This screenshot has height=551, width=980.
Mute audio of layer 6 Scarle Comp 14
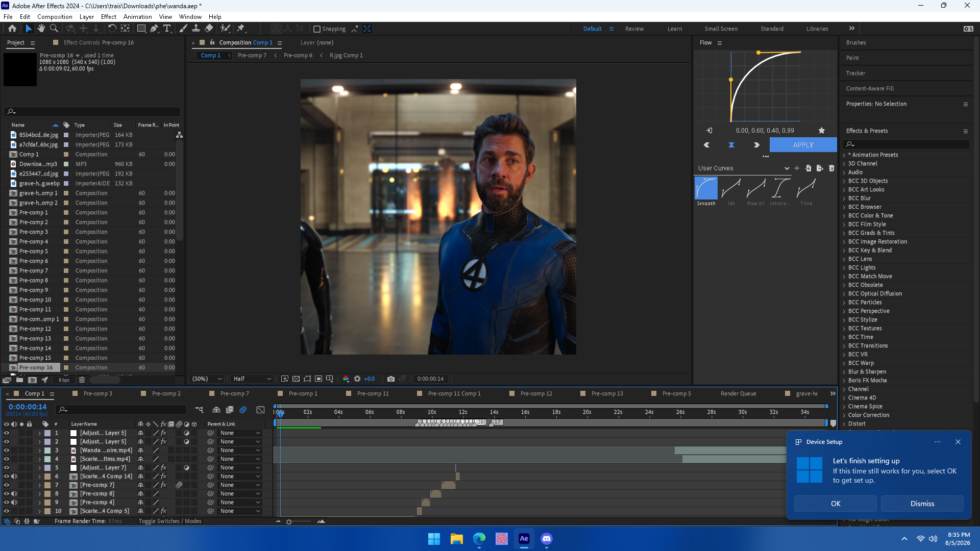pos(14,477)
